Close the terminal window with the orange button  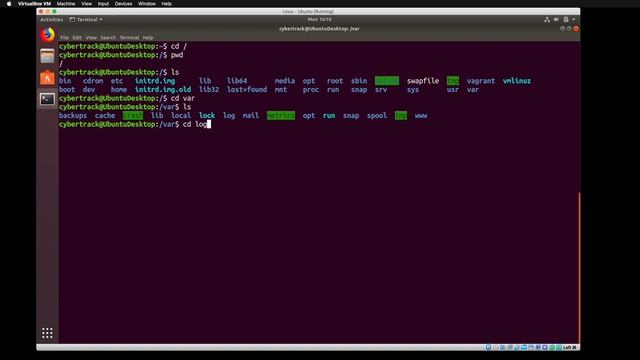pos(576,29)
